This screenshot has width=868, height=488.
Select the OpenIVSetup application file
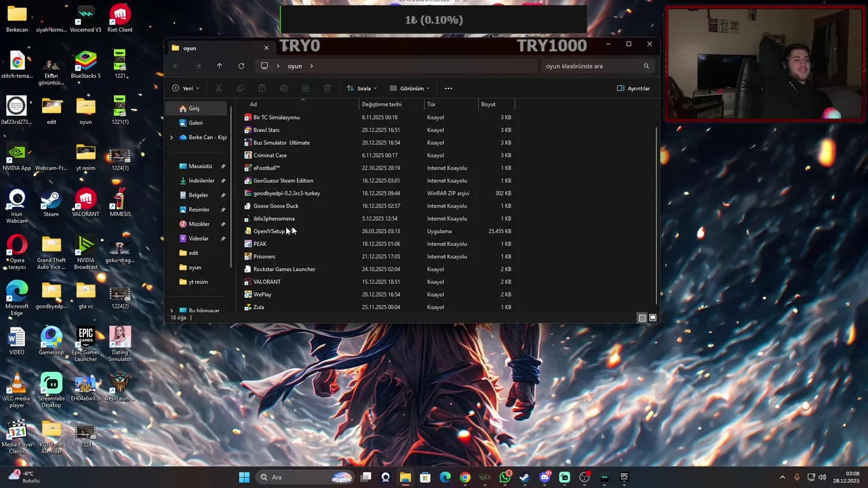[x=269, y=231]
